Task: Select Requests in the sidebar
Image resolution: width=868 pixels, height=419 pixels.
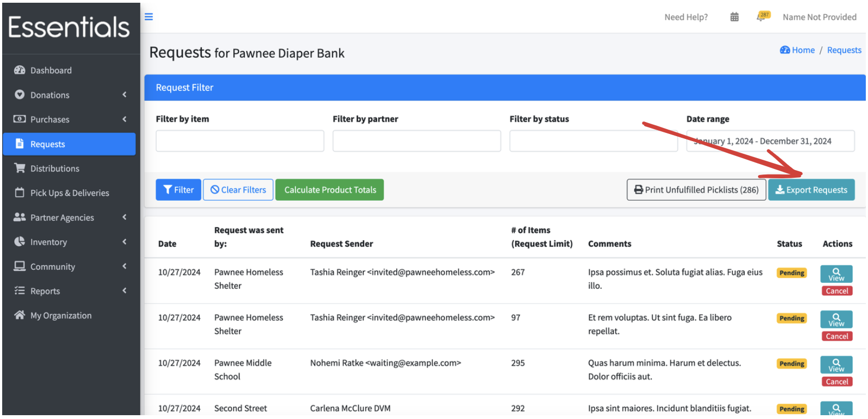Action: (x=70, y=144)
